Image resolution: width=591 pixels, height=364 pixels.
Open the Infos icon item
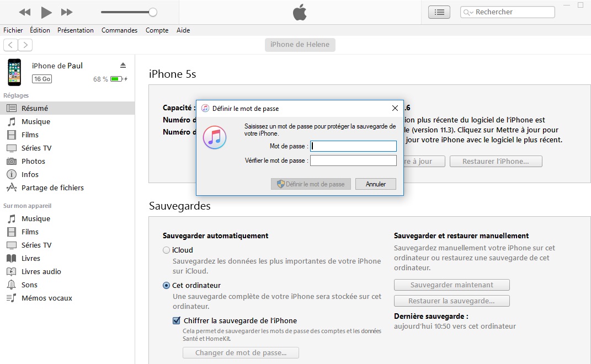point(12,174)
